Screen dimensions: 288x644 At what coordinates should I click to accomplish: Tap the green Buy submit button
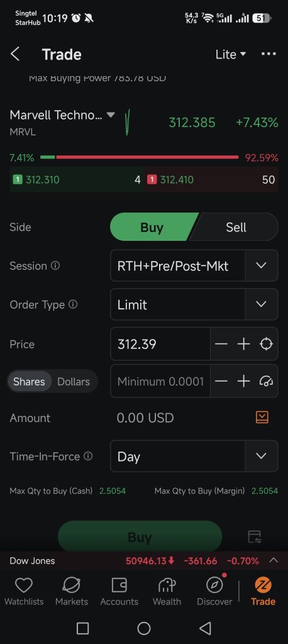click(x=140, y=537)
